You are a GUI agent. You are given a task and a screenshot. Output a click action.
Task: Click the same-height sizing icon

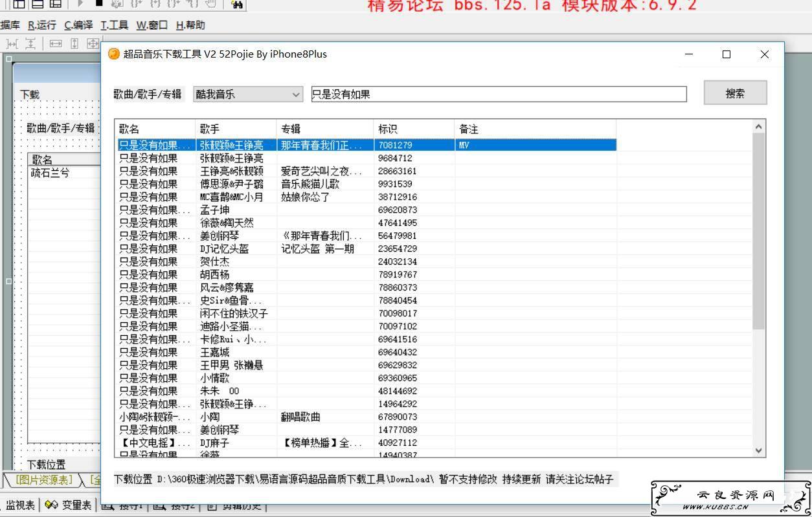click(74, 44)
